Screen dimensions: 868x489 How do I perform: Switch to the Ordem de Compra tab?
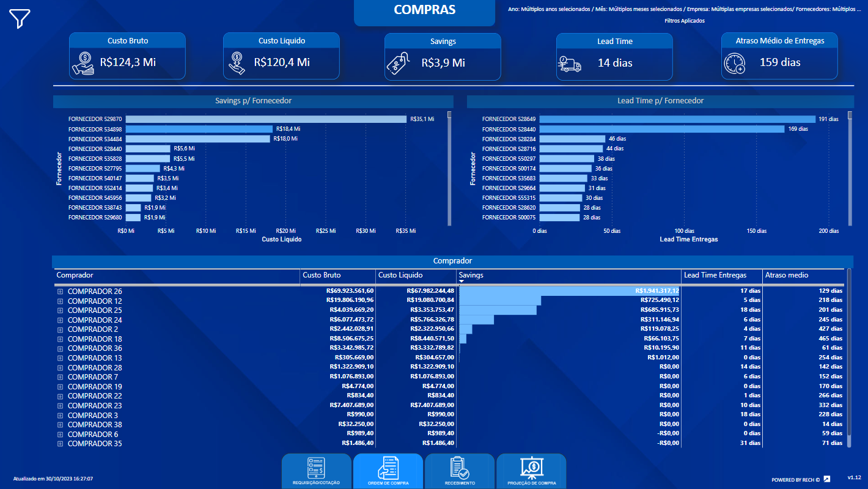point(388,471)
